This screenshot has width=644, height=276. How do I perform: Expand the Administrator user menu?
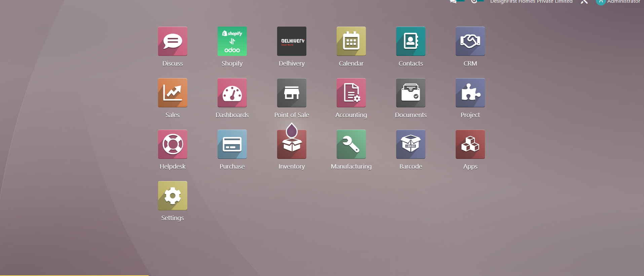[x=619, y=2]
